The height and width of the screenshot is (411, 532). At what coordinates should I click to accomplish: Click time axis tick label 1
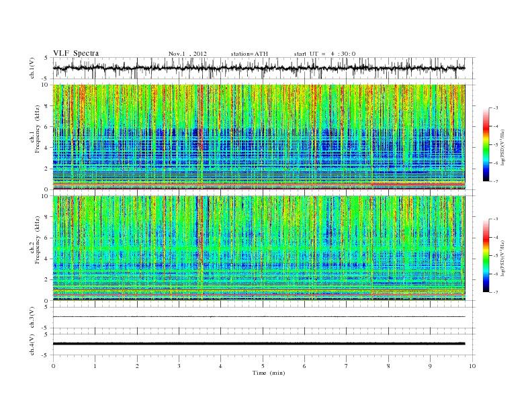click(95, 366)
